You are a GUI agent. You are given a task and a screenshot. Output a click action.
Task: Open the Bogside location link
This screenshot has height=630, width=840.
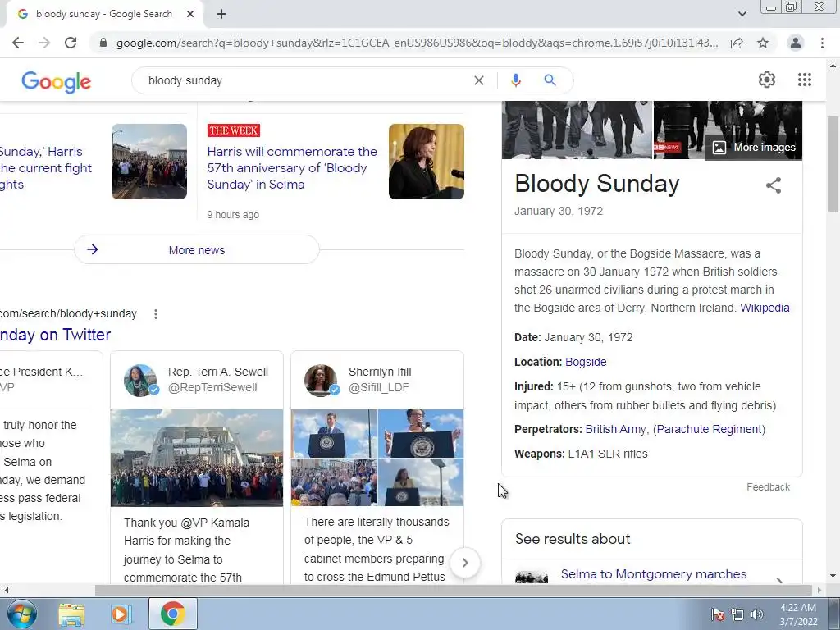586,362
